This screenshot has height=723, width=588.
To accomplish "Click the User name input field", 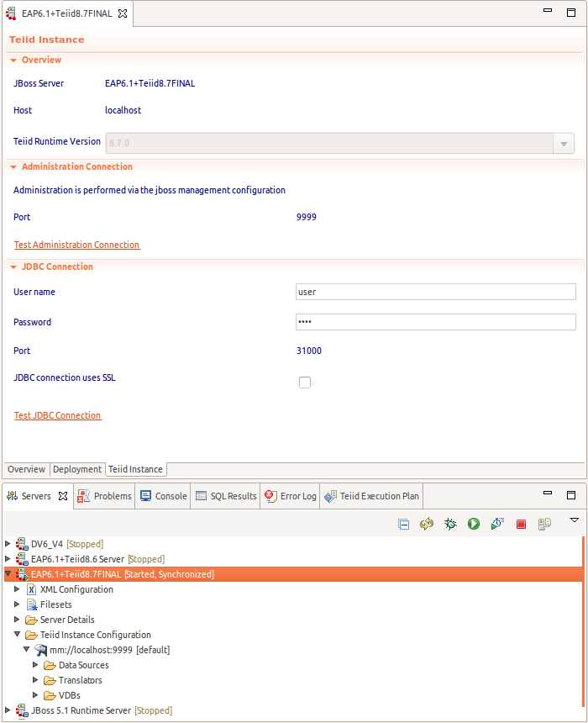I will (435, 292).
